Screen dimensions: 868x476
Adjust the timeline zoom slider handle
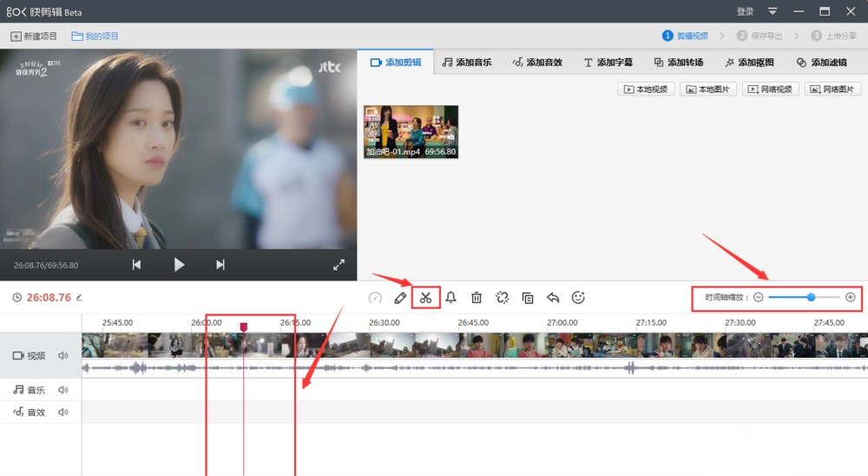811,298
